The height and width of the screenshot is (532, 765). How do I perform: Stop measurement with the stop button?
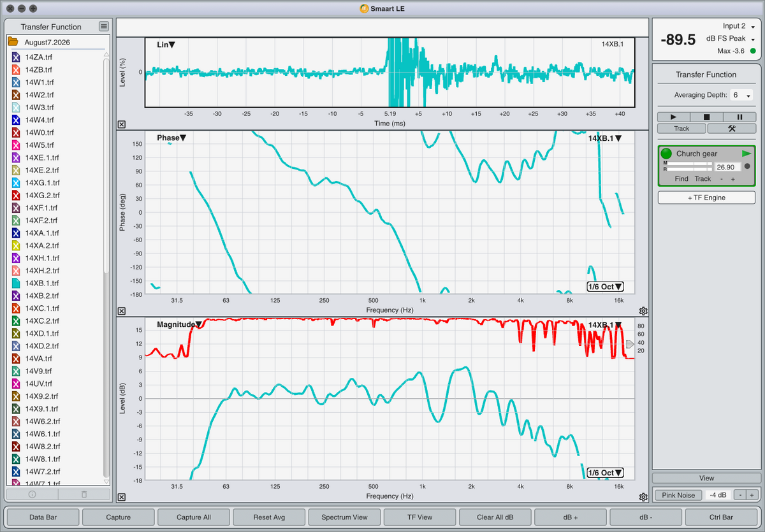[706, 117]
